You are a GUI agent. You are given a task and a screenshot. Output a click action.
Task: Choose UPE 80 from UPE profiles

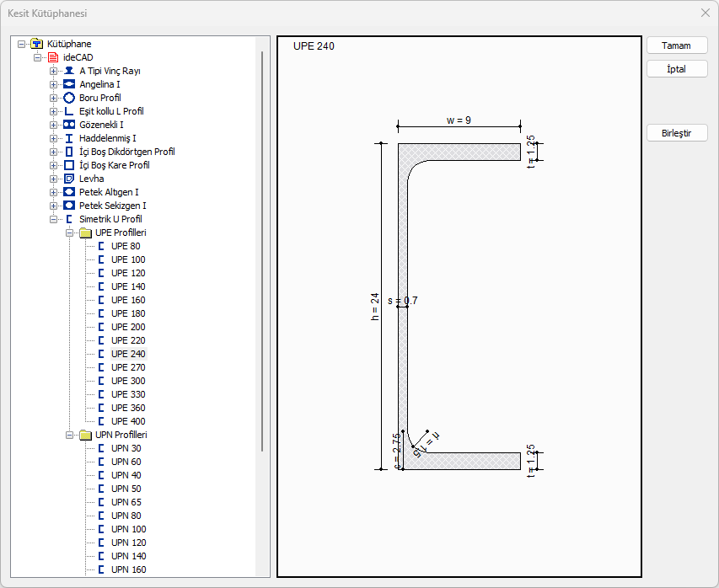click(x=126, y=246)
